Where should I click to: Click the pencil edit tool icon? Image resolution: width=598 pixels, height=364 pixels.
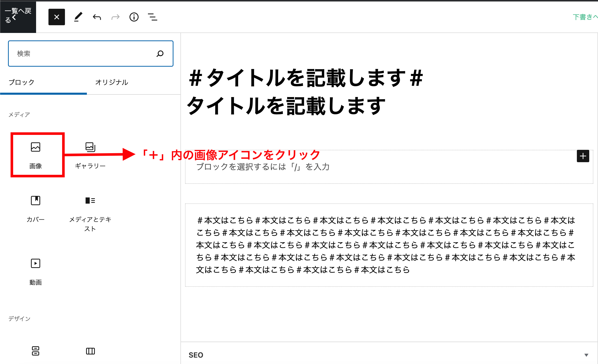pyautogui.click(x=78, y=17)
